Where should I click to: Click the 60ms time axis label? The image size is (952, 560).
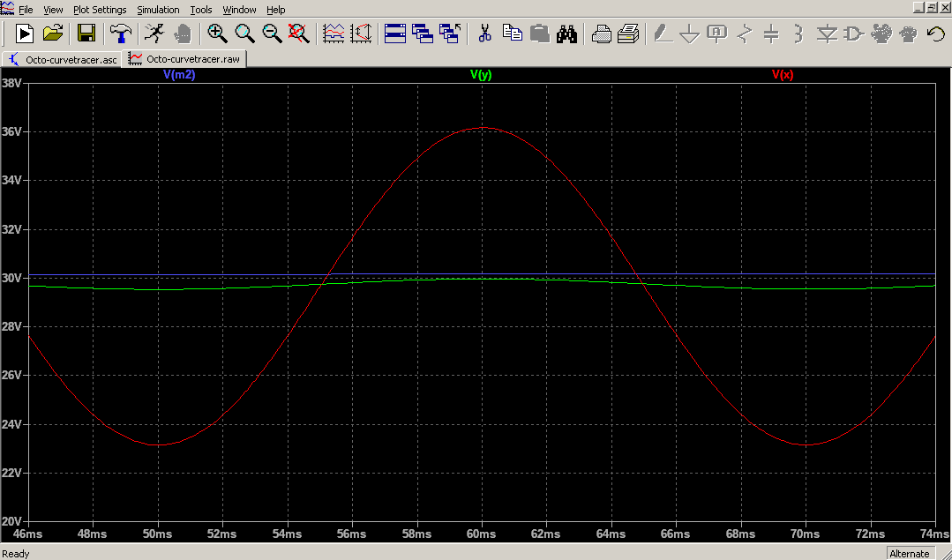[482, 534]
